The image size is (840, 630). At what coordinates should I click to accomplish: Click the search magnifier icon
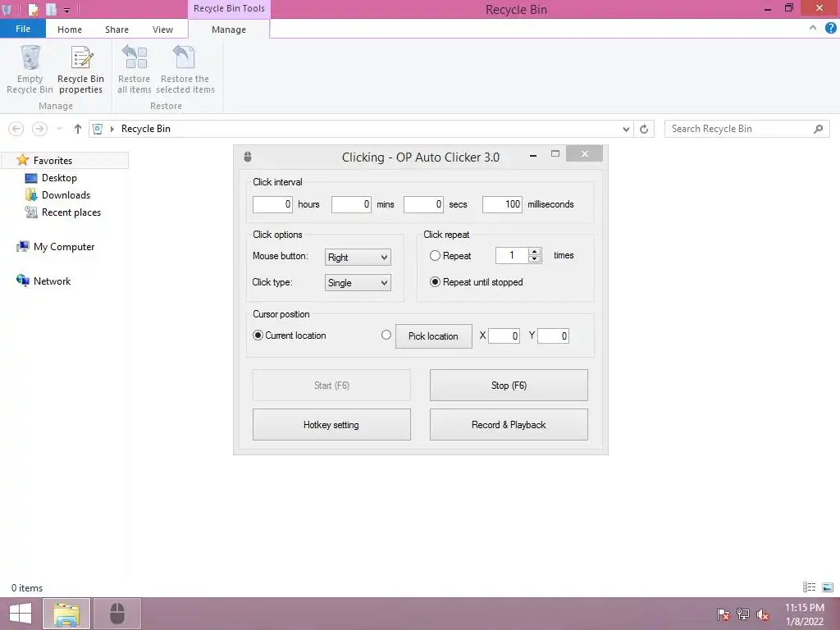pos(818,129)
